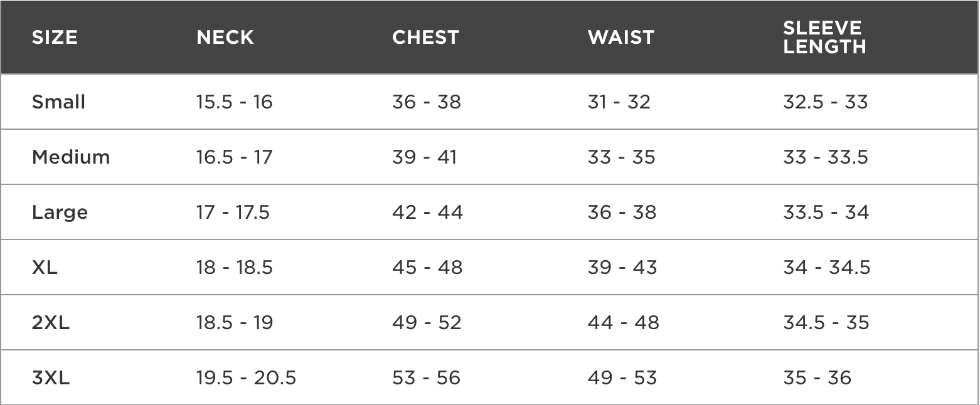Select the SLEEVE LENGTH column header
Screen dimensions: 980x405
824,37
